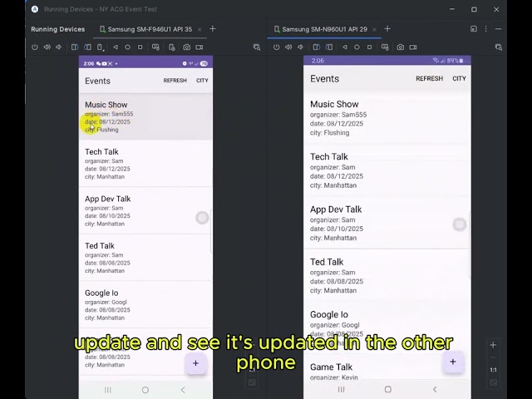
Task: Click the Android Studio logo in title bar
Action: coord(35,9)
